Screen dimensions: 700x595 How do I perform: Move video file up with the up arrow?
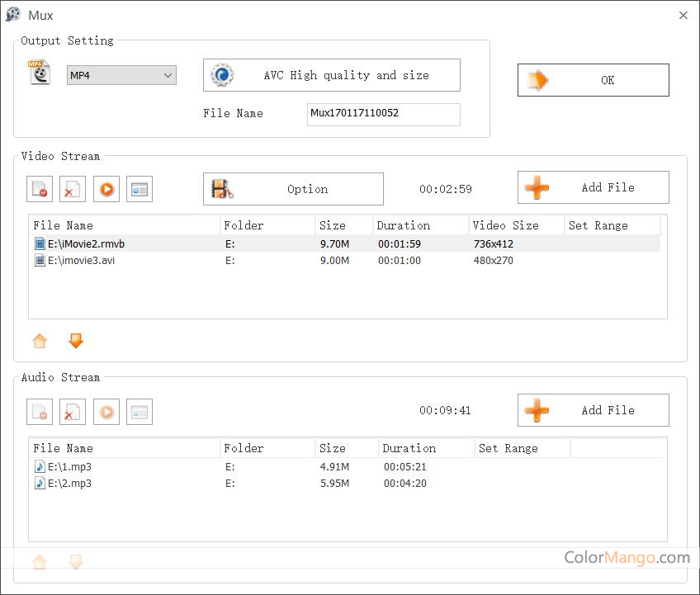(40, 341)
